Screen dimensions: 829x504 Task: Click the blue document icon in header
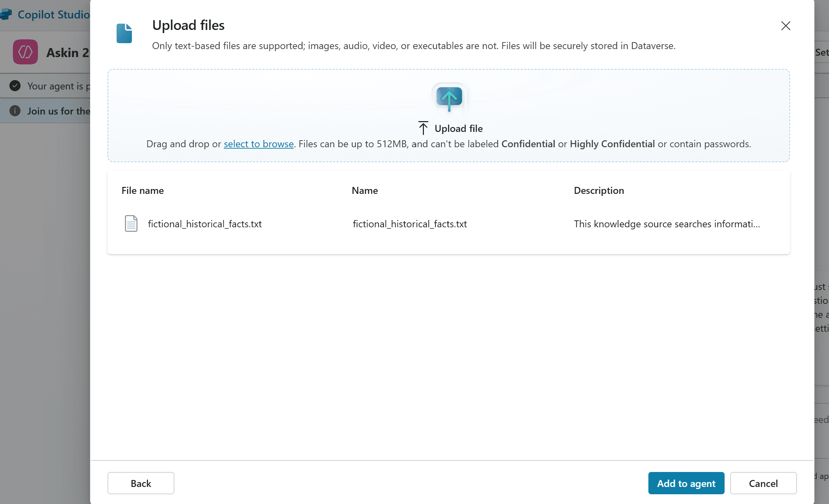[x=124, y=33]
